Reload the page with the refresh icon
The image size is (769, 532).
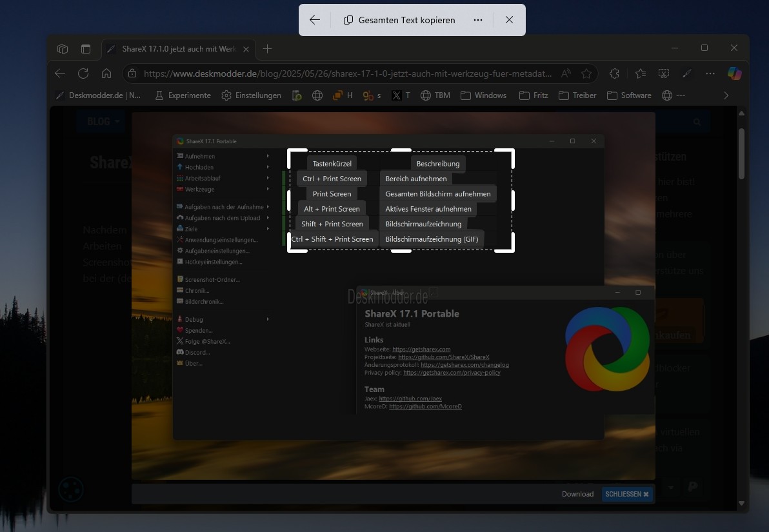tap(83, 74)
